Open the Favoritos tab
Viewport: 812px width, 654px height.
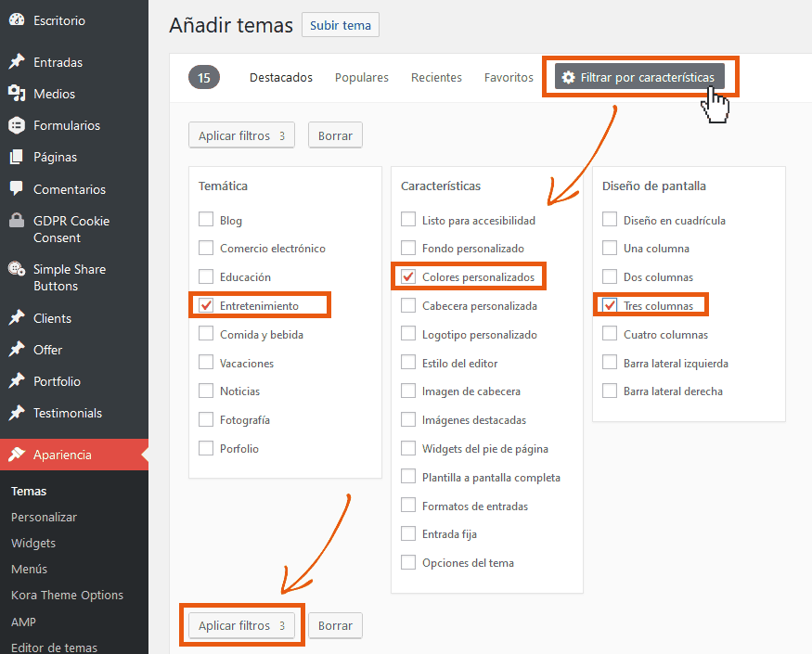509,78
